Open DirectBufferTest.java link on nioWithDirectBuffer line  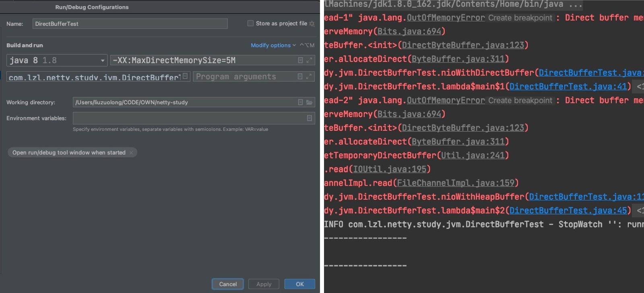click(x=591, y=73)
